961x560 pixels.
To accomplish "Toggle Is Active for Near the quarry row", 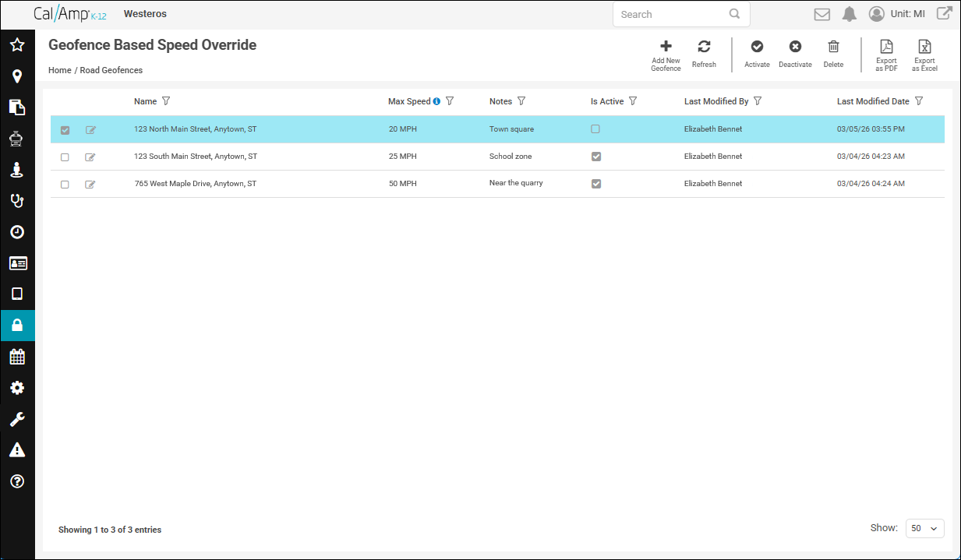I will coord(596,184).
